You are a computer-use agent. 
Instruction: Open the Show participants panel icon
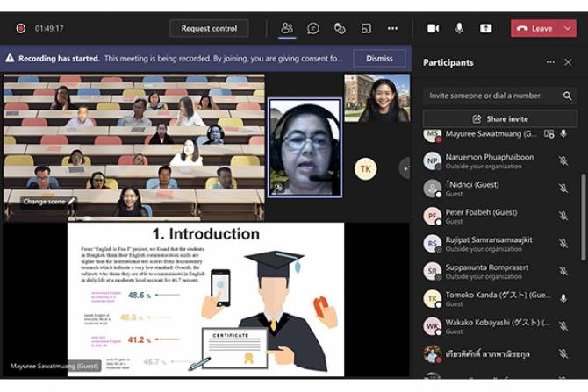[x=286, y=28]
